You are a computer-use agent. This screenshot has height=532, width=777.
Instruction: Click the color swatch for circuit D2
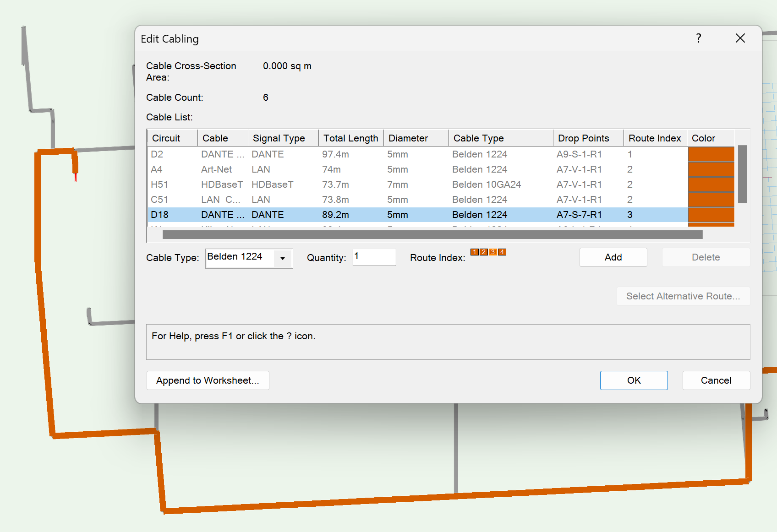click(711, 154)
